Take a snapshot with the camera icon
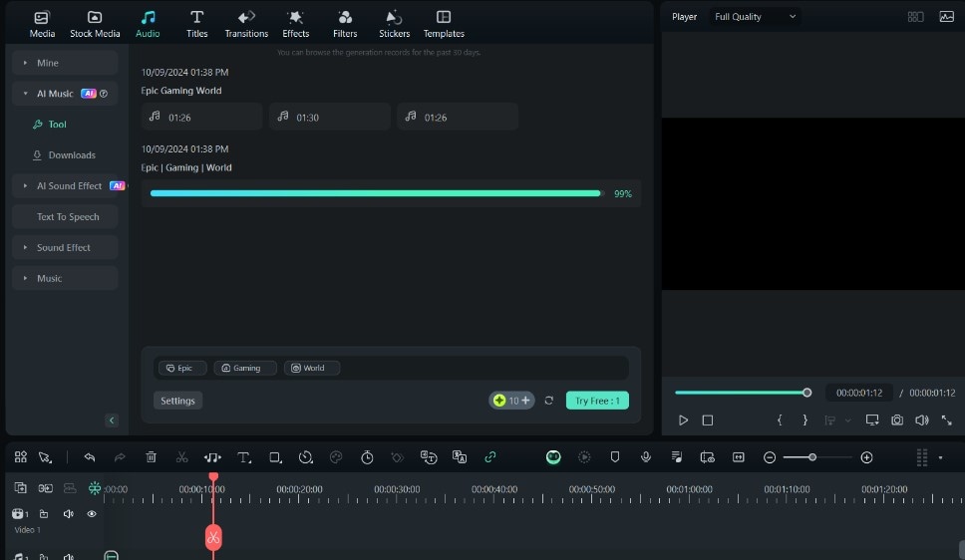 897,420
